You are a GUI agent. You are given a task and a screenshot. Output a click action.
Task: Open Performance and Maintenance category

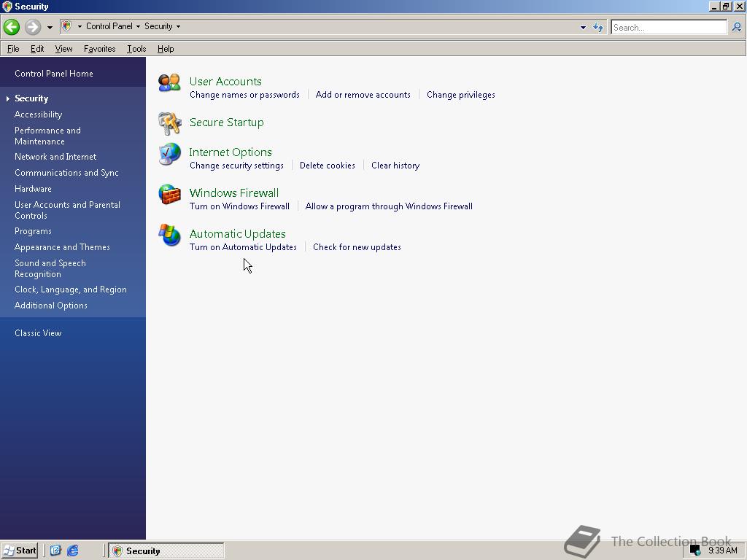(47, 136)
